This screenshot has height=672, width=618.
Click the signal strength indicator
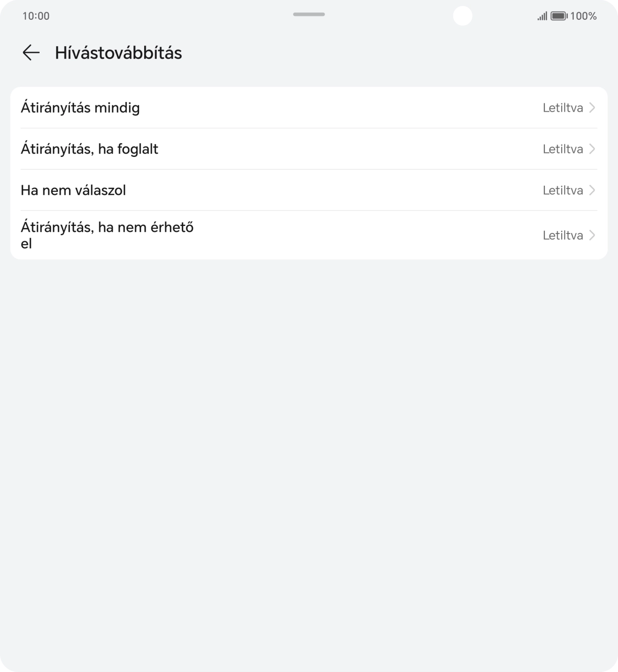tap(541, 16)
